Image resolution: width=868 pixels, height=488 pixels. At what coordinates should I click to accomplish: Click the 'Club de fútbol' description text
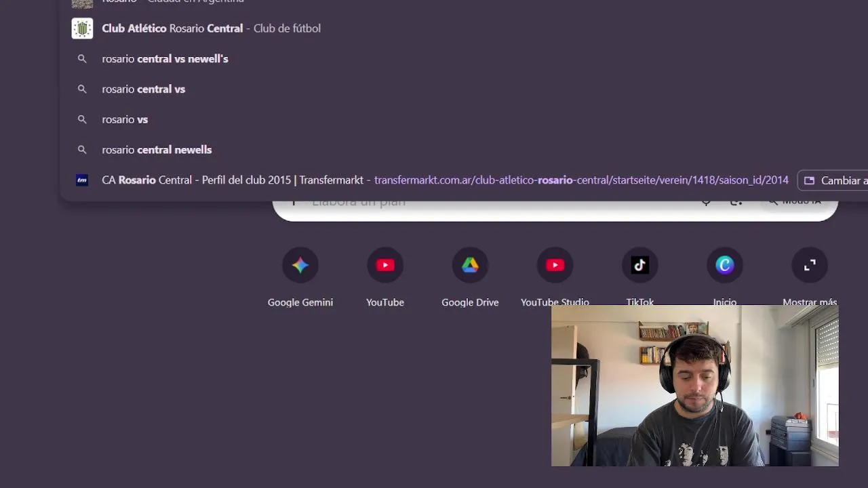pos(287,28)
